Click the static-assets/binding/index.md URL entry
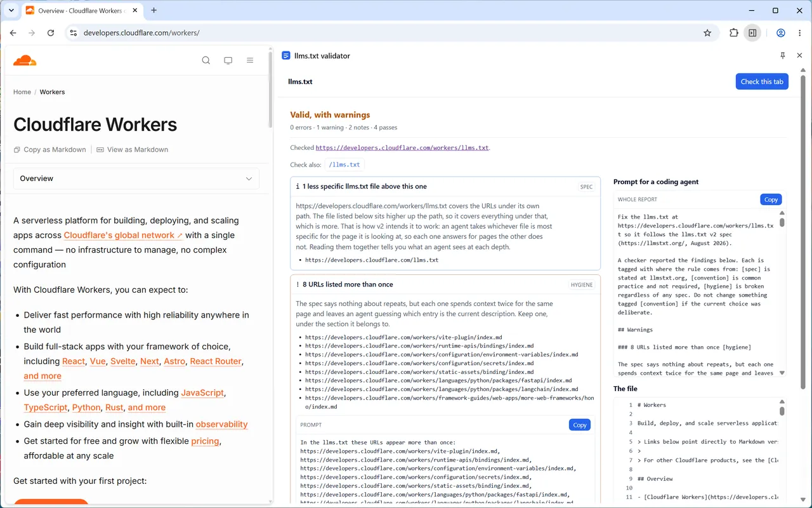Viewport: 812px width, 508px height. coord(419,372)
